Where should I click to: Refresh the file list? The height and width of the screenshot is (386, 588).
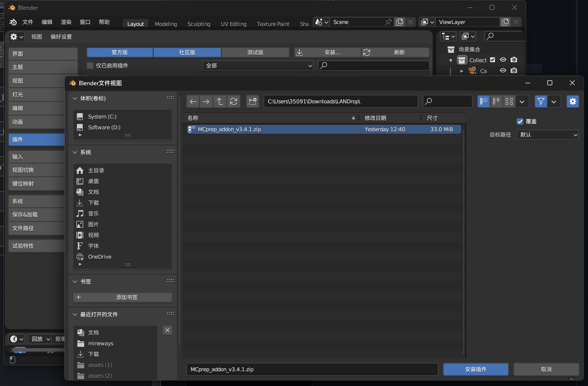tap(234, 101)
